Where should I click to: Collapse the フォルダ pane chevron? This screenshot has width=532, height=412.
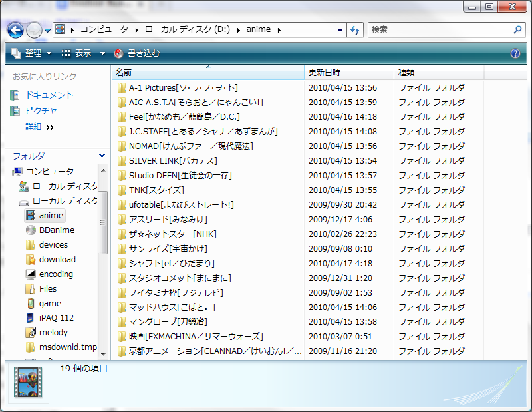click(x=102, y=156)
